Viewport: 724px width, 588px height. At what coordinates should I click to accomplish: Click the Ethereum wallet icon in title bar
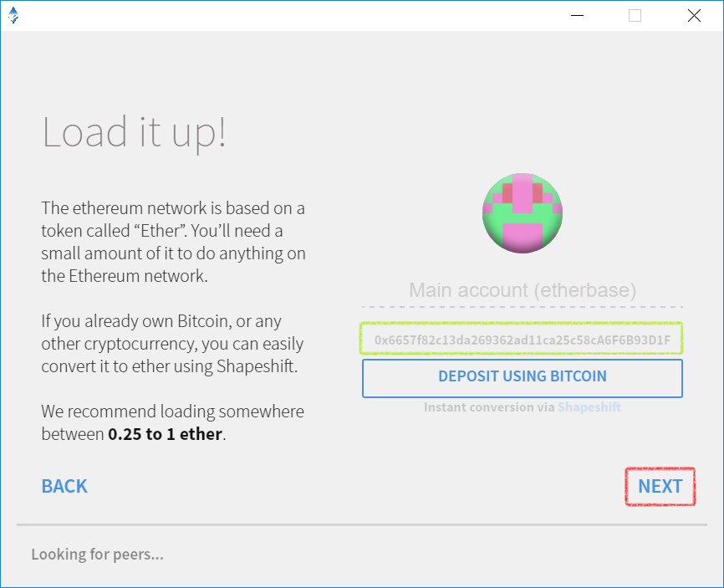[13, 15]
